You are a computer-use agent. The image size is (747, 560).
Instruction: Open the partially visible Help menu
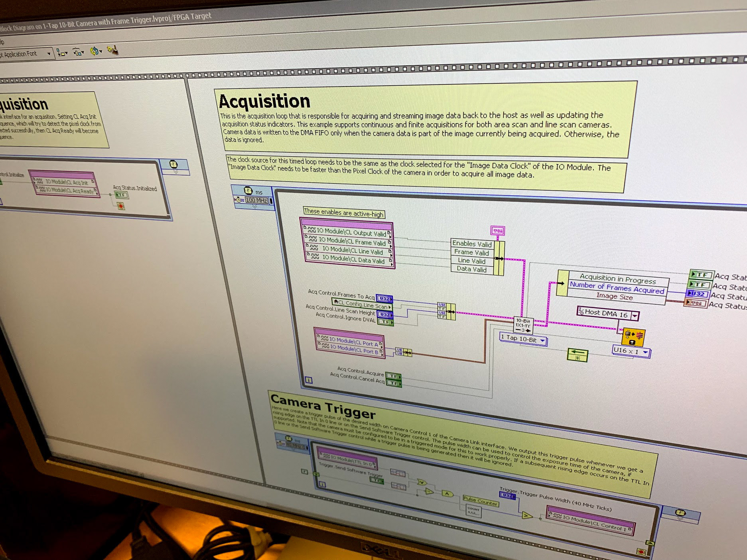(2, 42)
